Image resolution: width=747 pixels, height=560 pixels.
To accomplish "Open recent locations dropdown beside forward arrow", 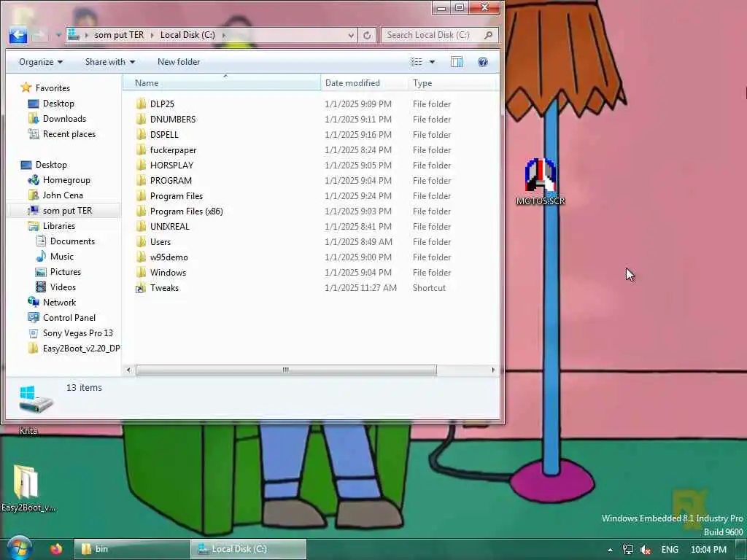I will click(x=58, y=35).
